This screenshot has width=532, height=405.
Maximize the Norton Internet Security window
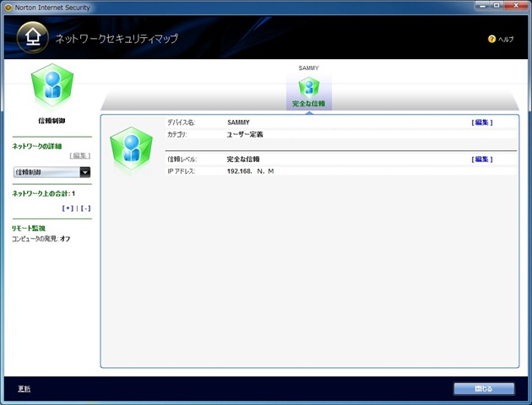497,5
